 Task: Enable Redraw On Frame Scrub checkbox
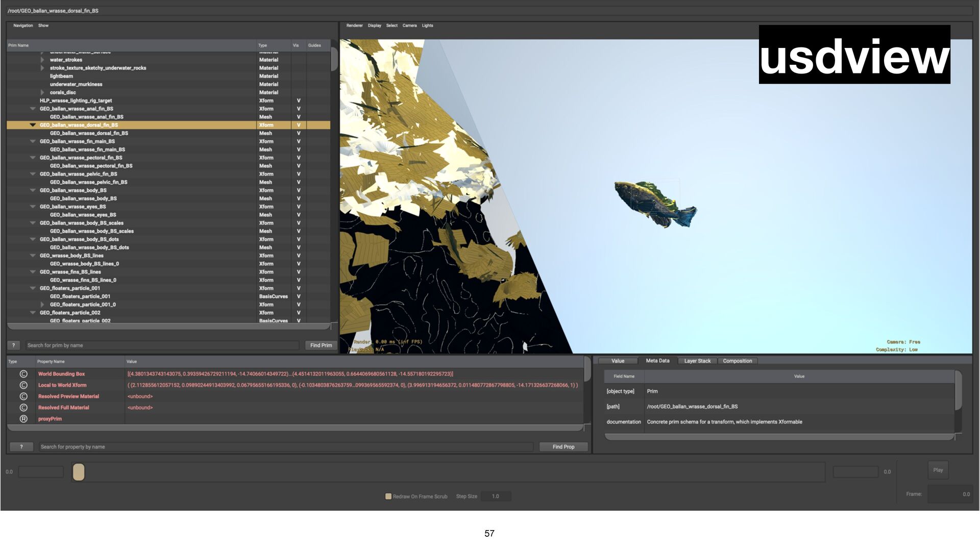tap(388, 496)
